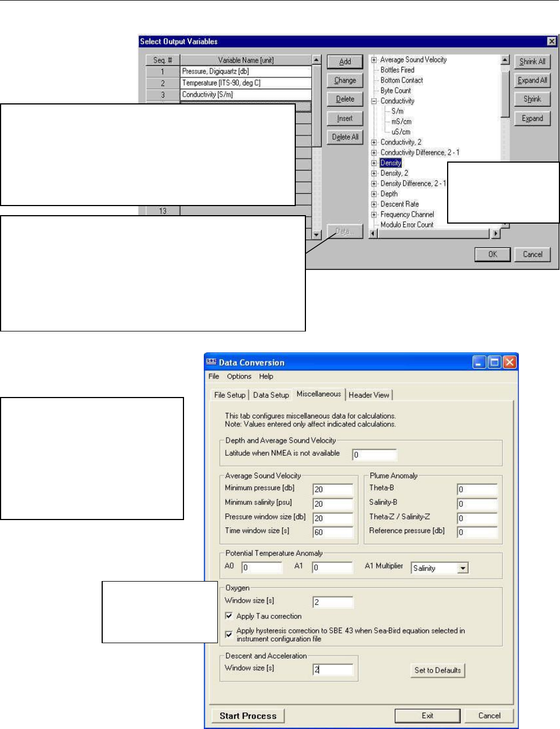Click the Expand button
Viewport: 560px width, 729px height.
click(x=532, y=119)
